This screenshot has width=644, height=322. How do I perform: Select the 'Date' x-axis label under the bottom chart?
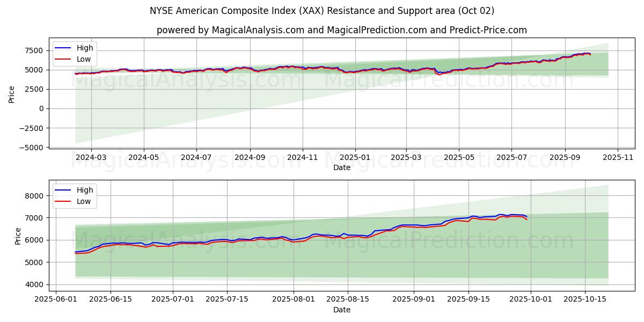341,310
